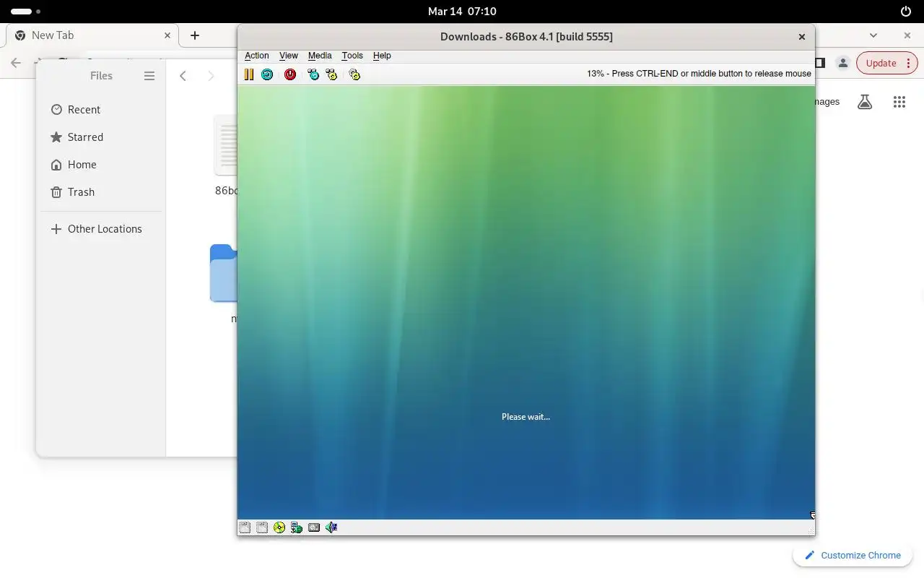The width and height of the screenshot is (924, 578).
Task: Open a new Chrome tab with plus
Action: pyautogui.click(x=195, y=35)
